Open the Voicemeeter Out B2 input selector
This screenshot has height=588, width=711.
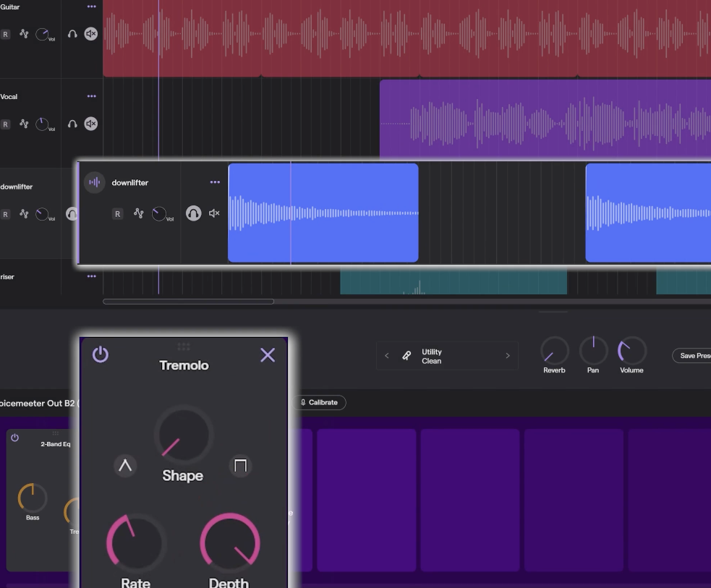[x=38, y=403]
